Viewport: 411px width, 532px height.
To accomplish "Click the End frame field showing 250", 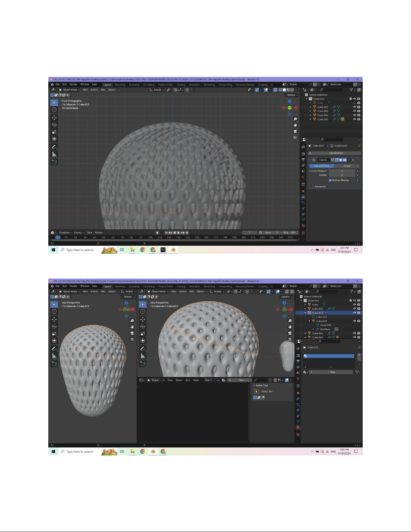I will coord(290,233).
